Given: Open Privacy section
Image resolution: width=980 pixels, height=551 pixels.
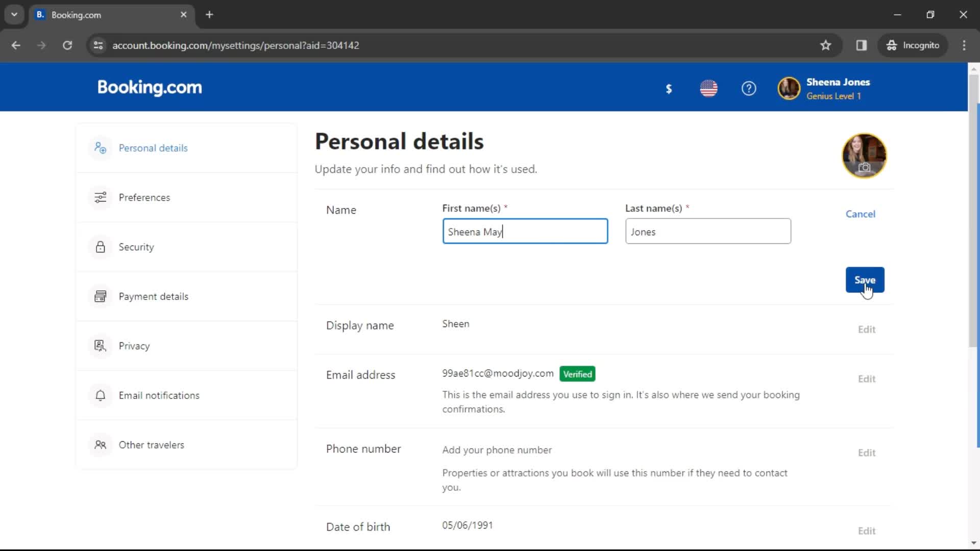Looking at the screenshot, I should [x=187, y=346].
